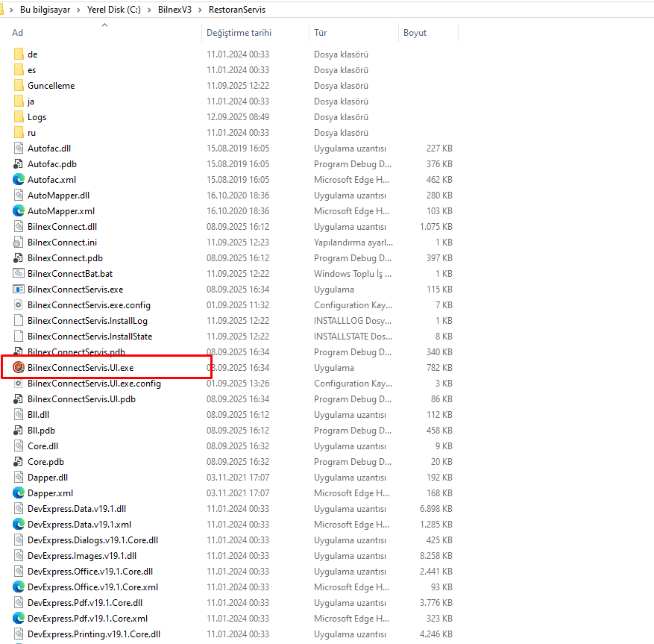Click the BilnexConnectBat.bat batch file icon
This screenshot has width=654, height=644.
(19, 273)
